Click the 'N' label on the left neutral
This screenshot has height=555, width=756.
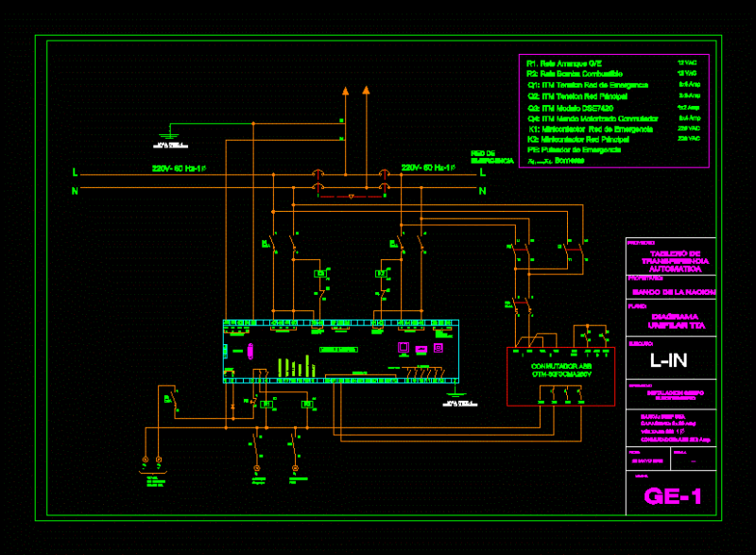tap(75, 191)
